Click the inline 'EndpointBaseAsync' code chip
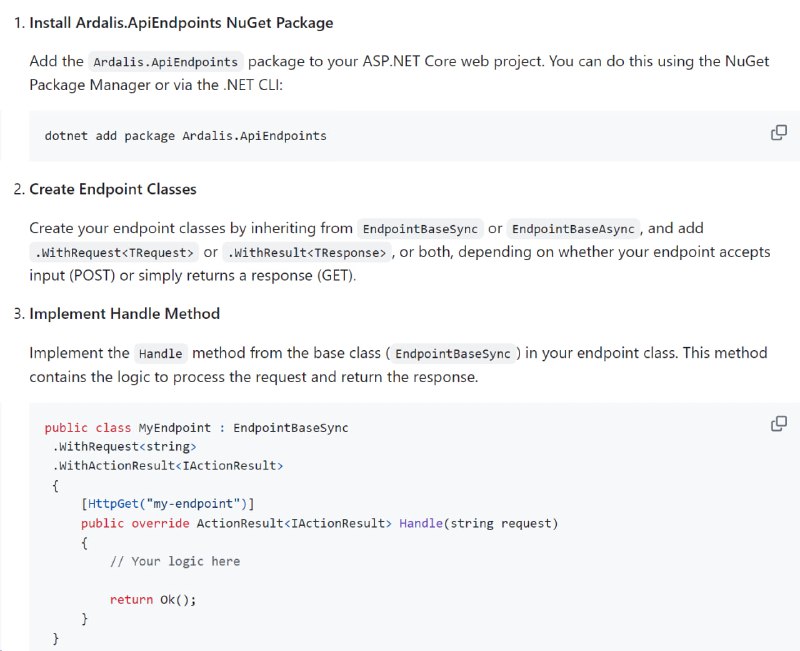The width and height of the screenshot is (800, 651). 573,229
